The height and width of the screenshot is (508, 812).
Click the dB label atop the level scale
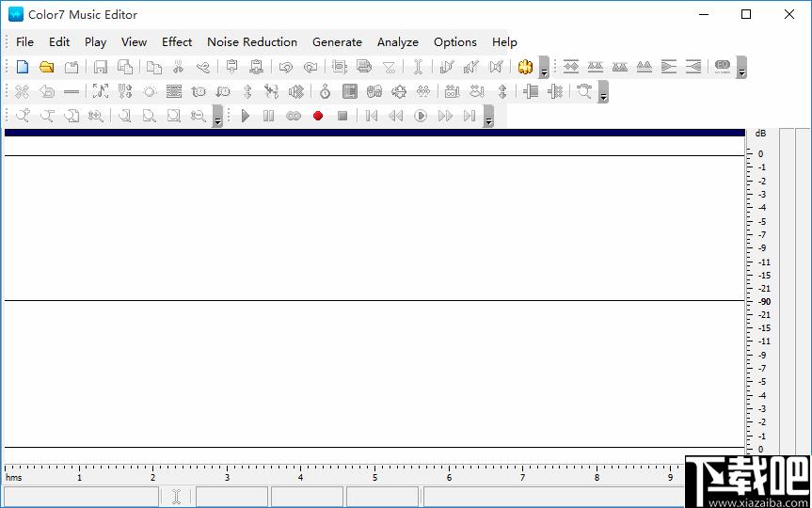[760, 133]
